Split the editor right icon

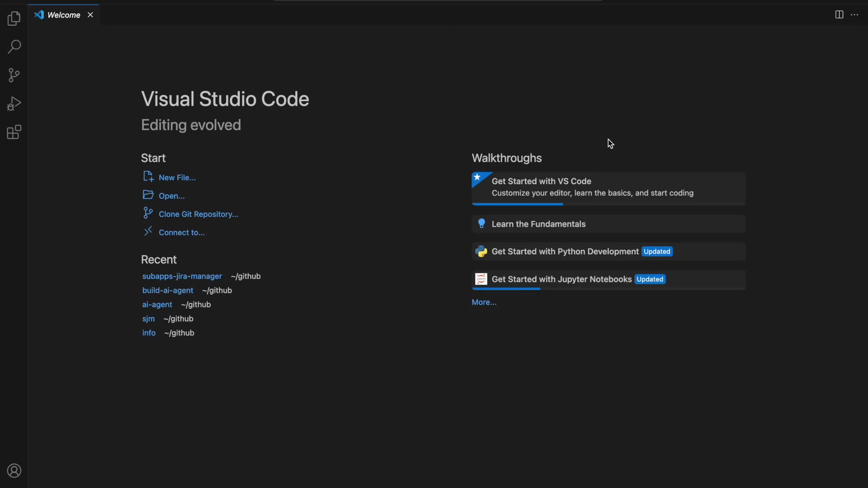pyautogui.click(x=839, y=15)
